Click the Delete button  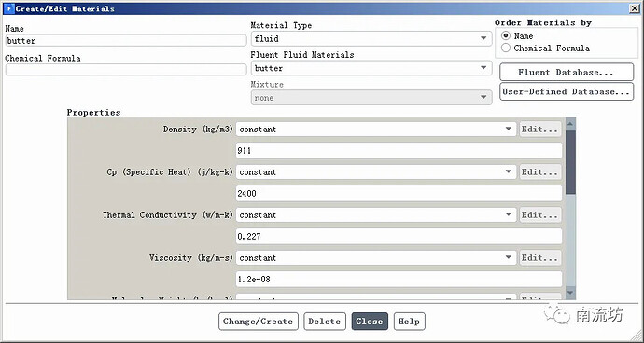pos(325,322)
